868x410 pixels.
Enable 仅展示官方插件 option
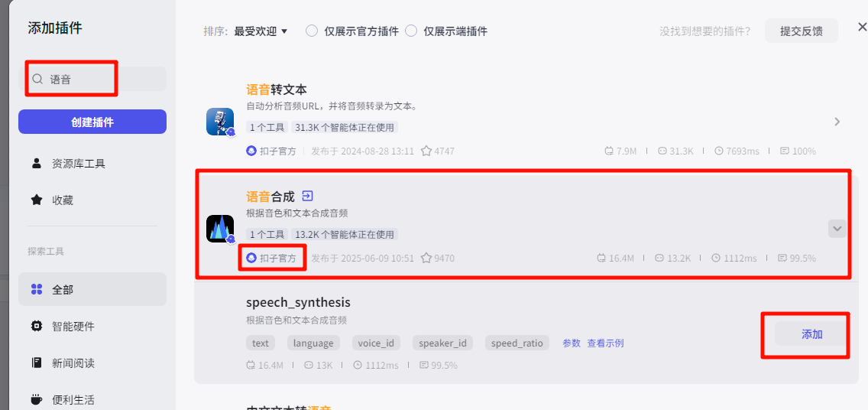tap(312, 31)
